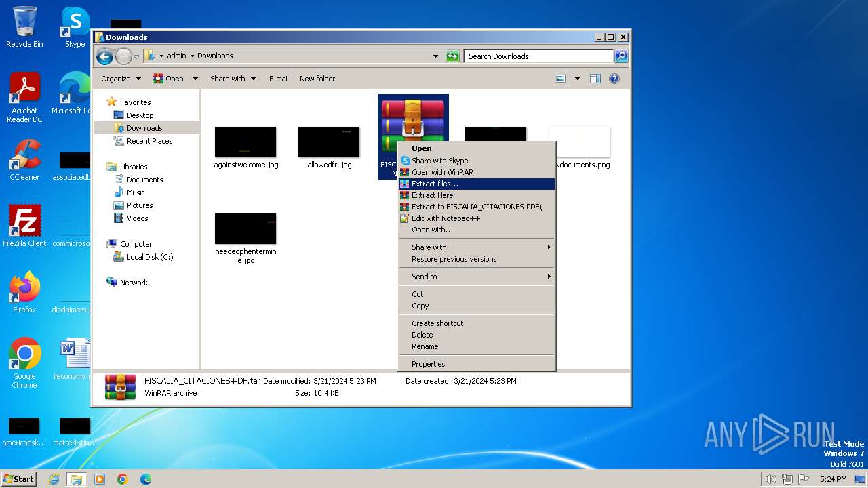Screen dimensions: 868x488
Task: Open Chrome from the taskbar
Action: (123, 479)
